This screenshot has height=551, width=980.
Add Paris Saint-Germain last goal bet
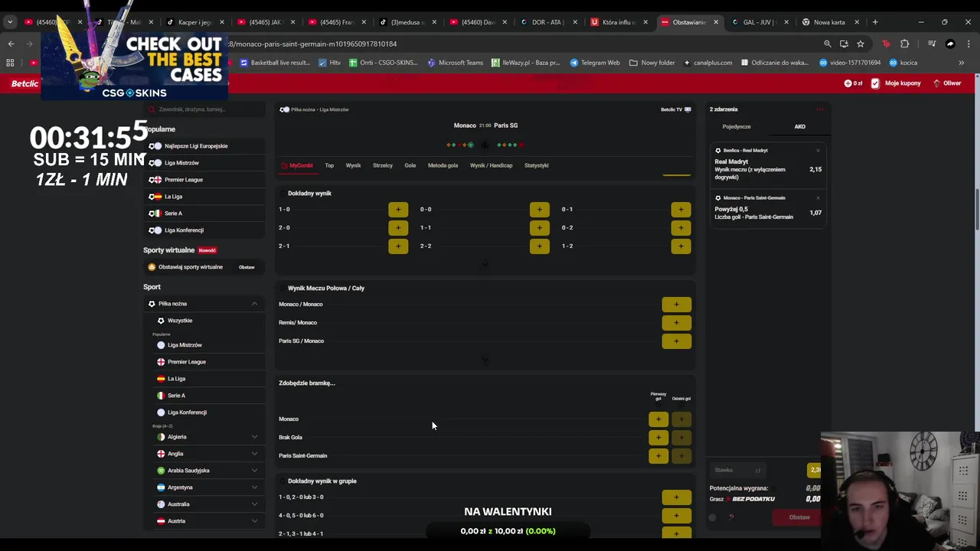681,455
